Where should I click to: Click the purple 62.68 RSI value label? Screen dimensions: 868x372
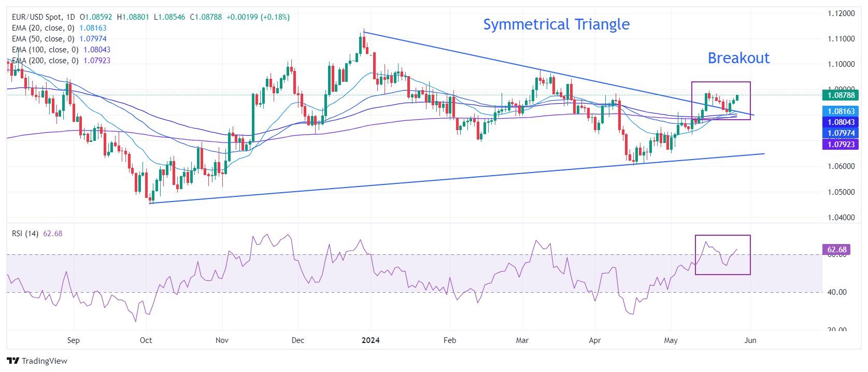[836, 250]
